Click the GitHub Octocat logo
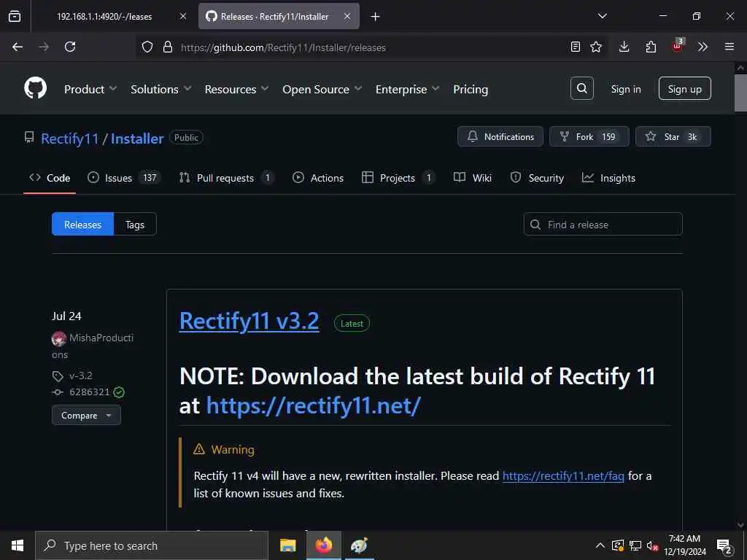747x560 pixels. (x=35, y=88)
